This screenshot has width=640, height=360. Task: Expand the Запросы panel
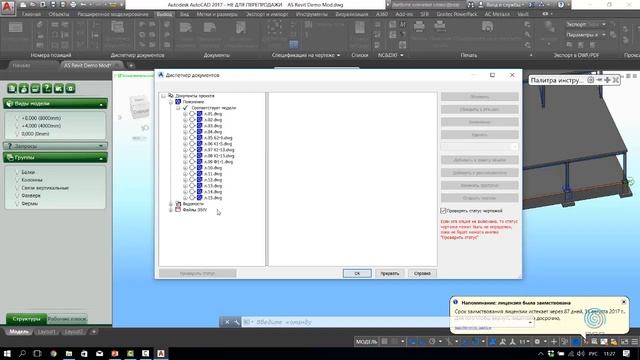(x=101, y=146)
